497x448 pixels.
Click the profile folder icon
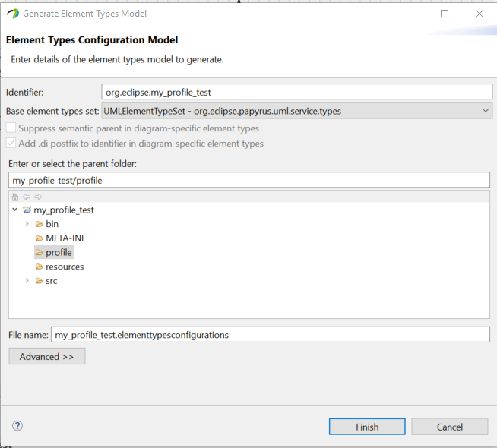click(x=40, y=252)
